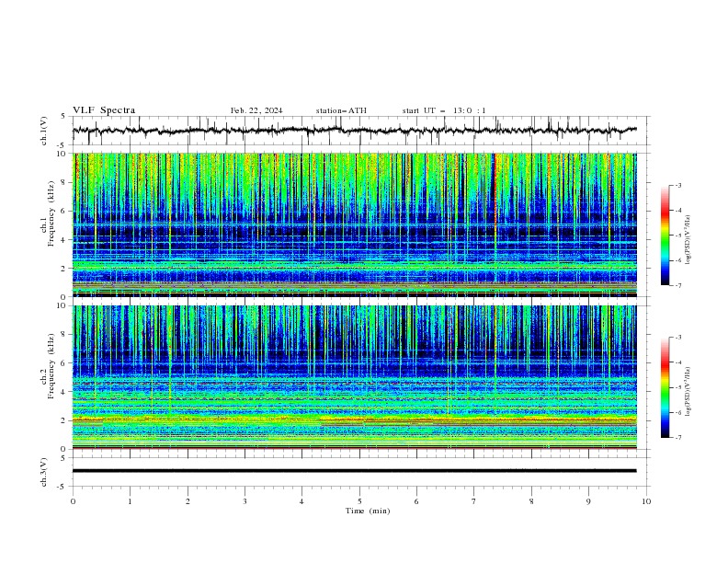Click the "-7" tick on the ch.2 colorbar
This screenshot has height=563, width=728.
tap(677, 438)
